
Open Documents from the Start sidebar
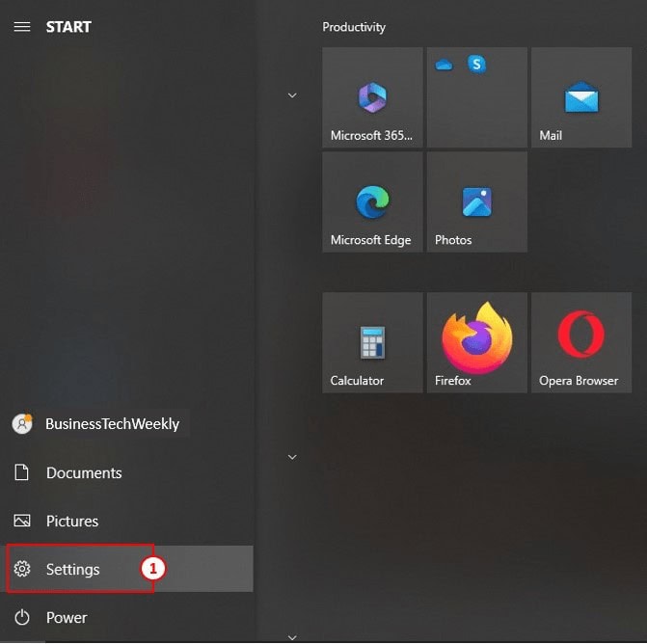pyautogui.click(x=126, y=472)
